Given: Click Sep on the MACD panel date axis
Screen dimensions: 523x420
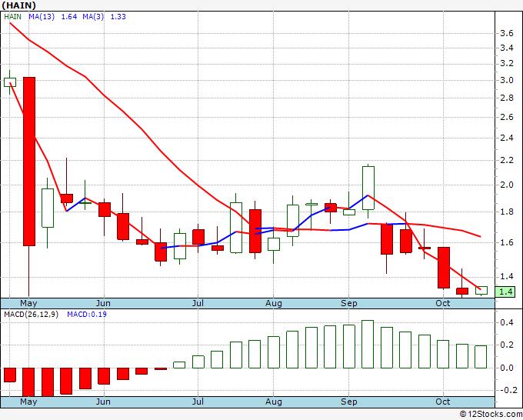Looking at the screenshot, I should 349,402.
